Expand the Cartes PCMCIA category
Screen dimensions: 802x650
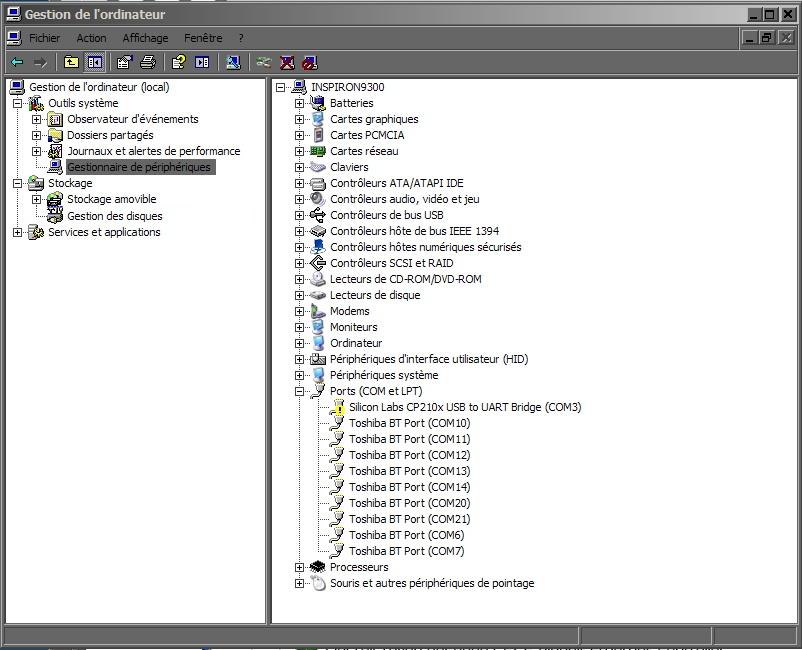pyautogui.click(x=299, y=135)
